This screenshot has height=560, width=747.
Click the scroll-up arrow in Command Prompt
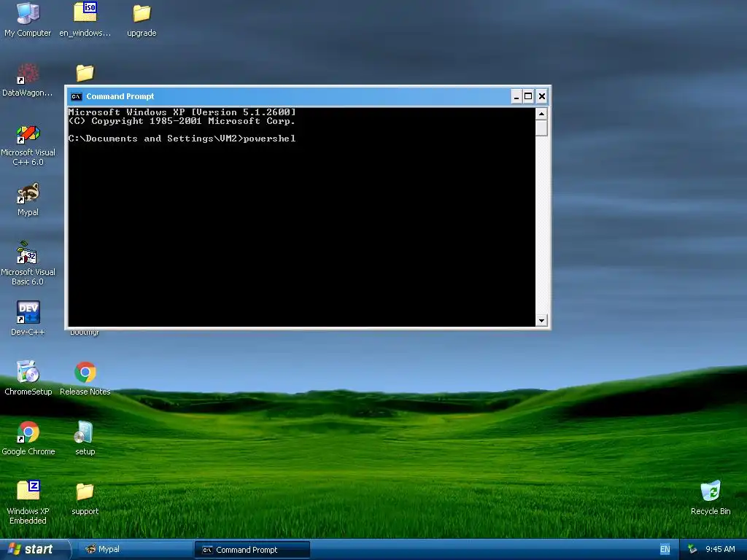coord(541,114)
